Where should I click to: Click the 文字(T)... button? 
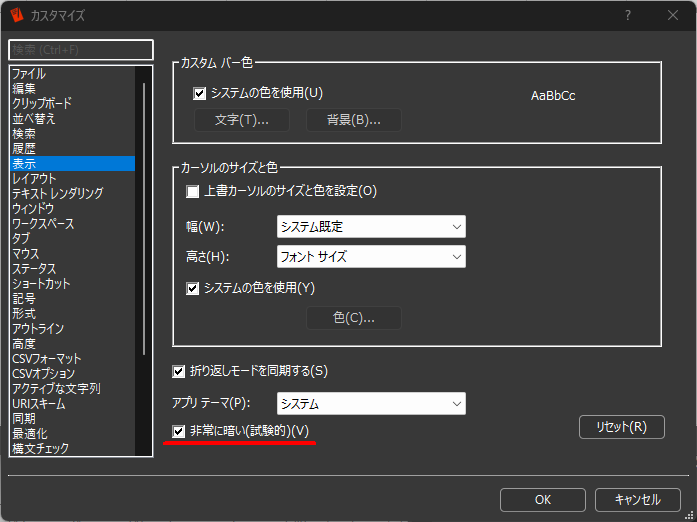[242, 120]
